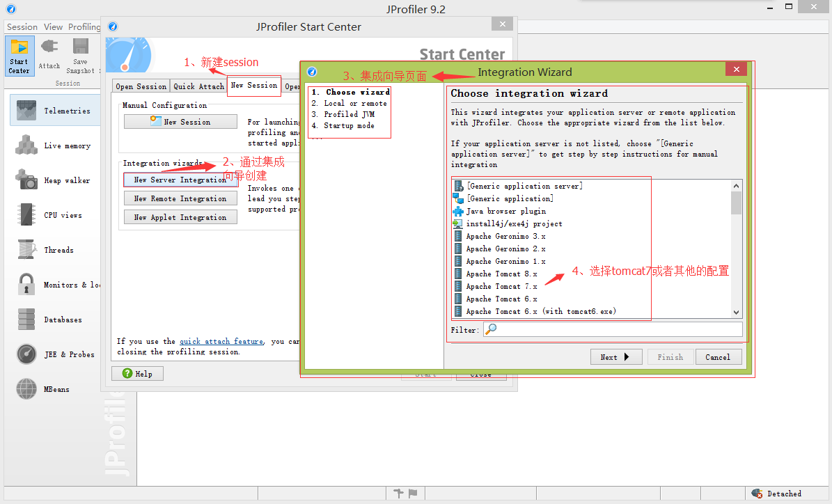The height and width of the screenshot is (504, 832).
Task: Click into the Filter input field
Action: 613,329
